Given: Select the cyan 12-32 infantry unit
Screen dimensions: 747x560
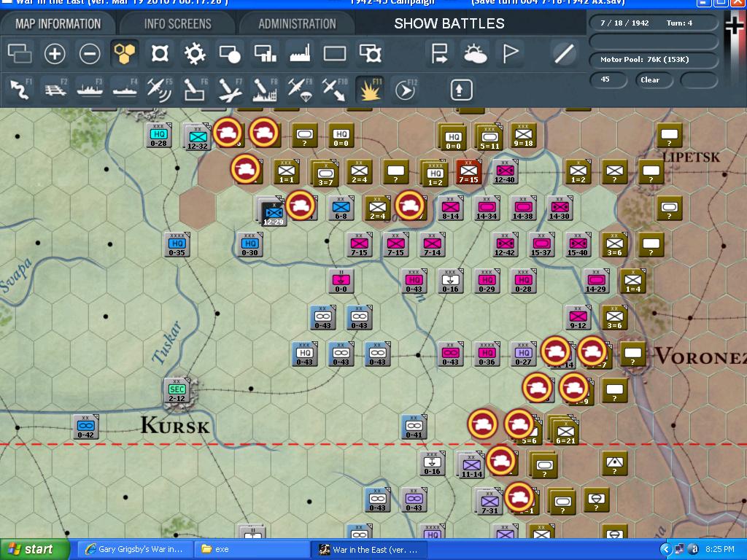Looking at the screenshot, I should coord(197,137).
